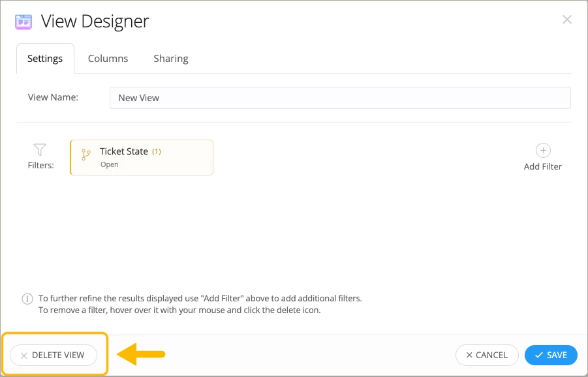Click the checkmark icon in Save button
588x377 pixels.
[x=538, y=355]
